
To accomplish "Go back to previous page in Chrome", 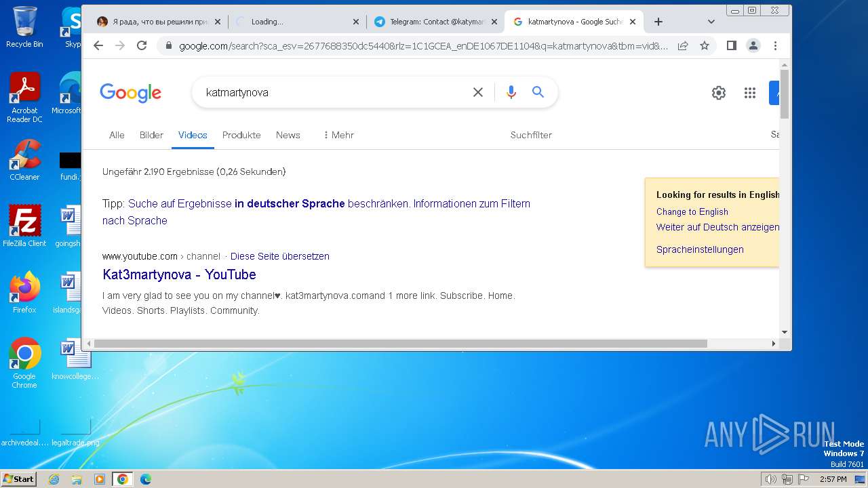I will pos(98,45).
